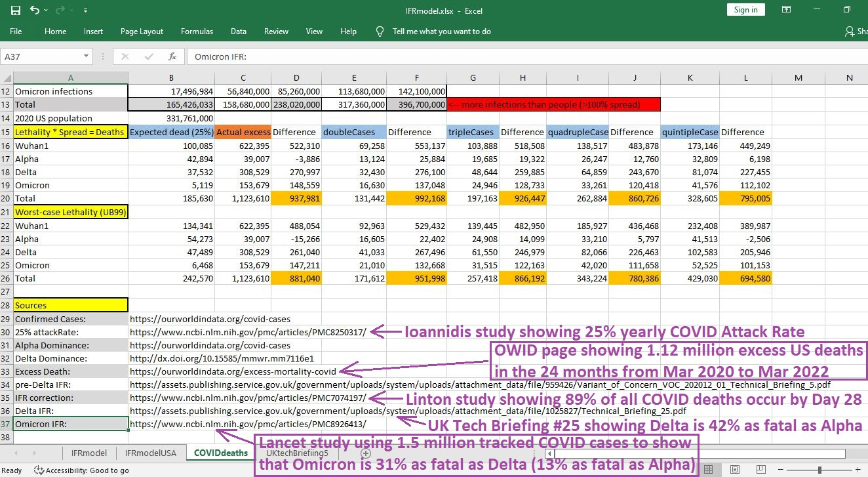This screenshot has width=868, height=477.
Task: Open Customize Quick Access Toolbar dropdown
Action: pyautogui.click(x=86, y=10)
